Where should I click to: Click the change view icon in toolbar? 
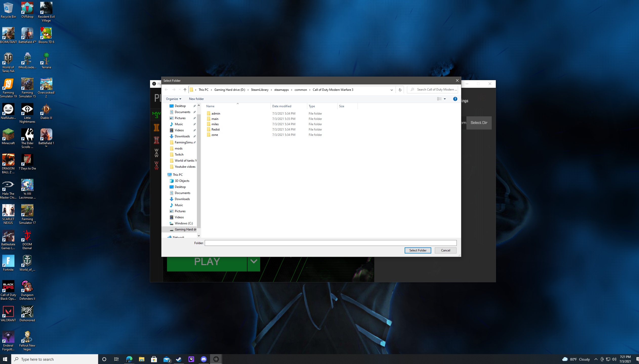[x=439, y=99]
